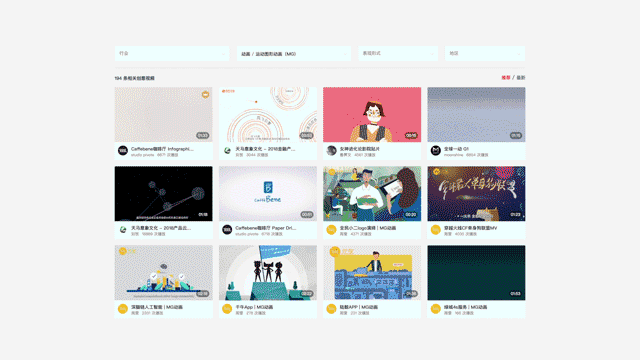
Task: Open the 天马星象文化 – 2018金融 title link
Action: click(x=265, y=149)
